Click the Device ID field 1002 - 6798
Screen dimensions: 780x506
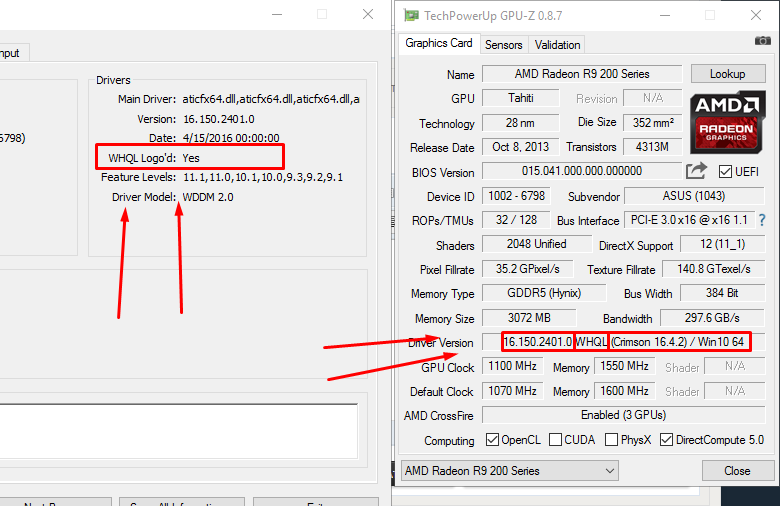pos(516,196)
